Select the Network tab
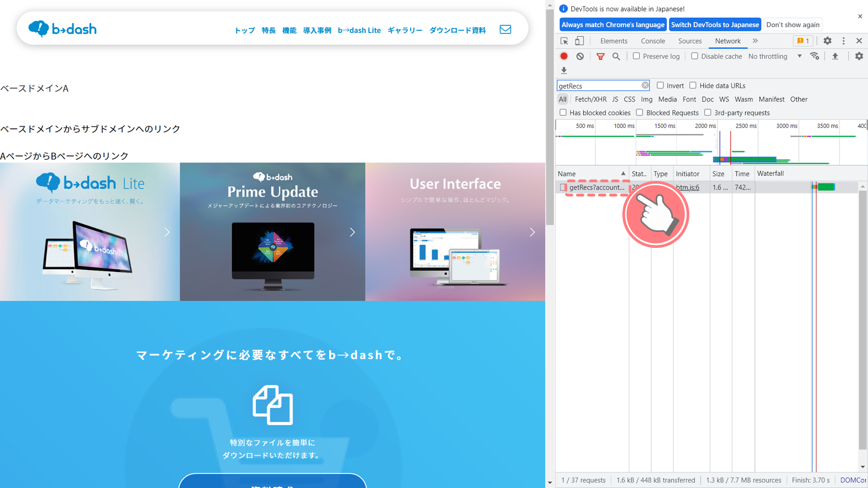868x488 pixels. (x=727, y=41)
